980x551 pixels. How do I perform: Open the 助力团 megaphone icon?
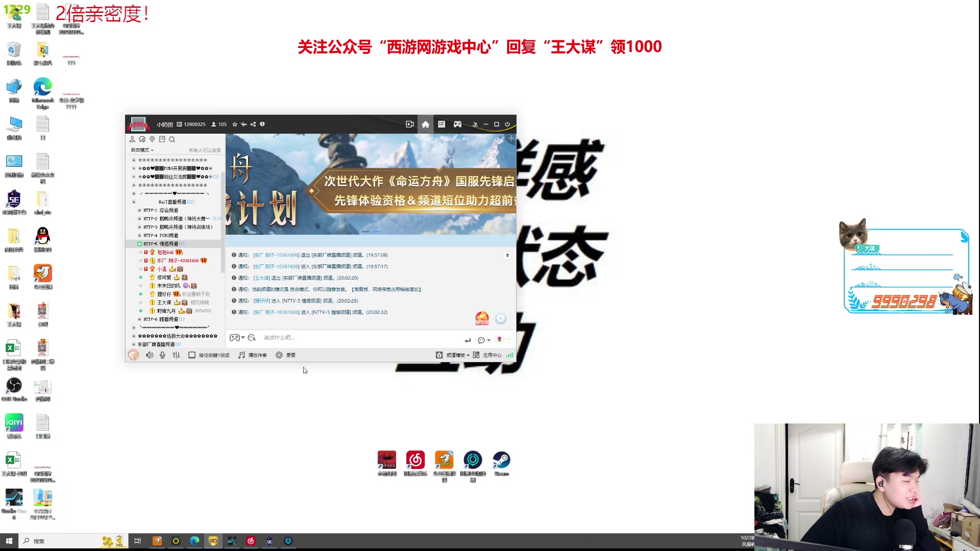click(482, 318)
